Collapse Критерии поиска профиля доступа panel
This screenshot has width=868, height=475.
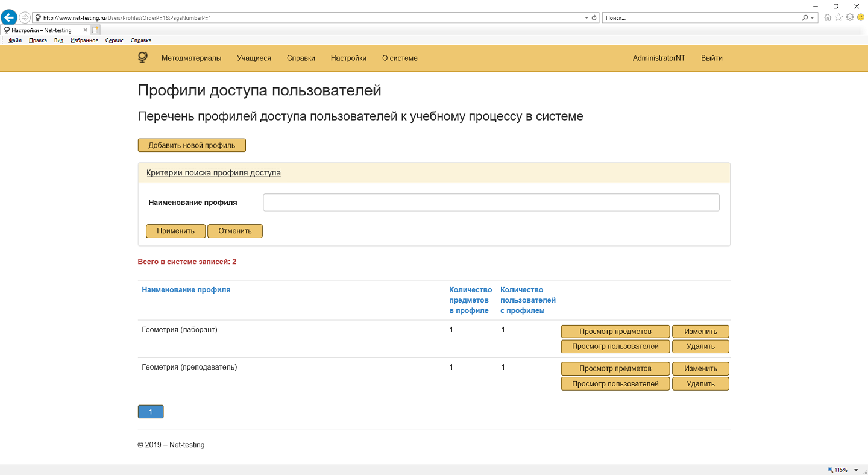(x=213, y=172)
